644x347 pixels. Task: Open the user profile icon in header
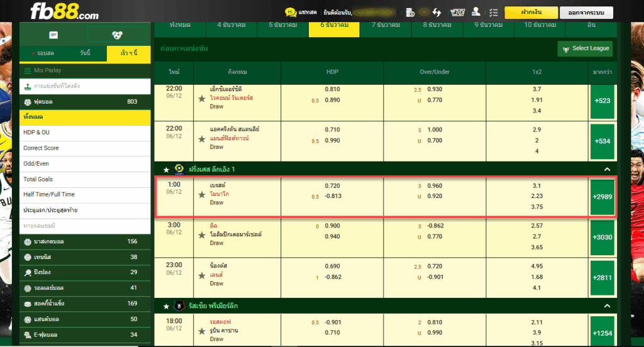(x=476, y=12)
